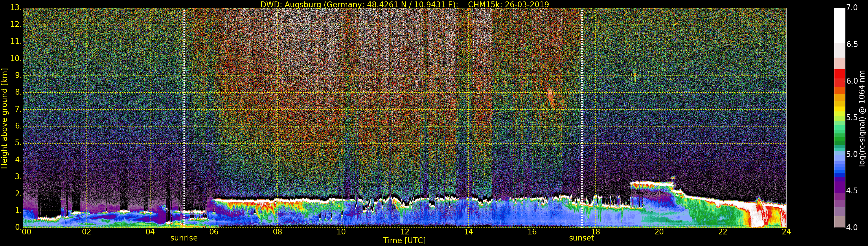Click the height tick label '8.'
868x246 pixels.
click(x=18, y=92)
